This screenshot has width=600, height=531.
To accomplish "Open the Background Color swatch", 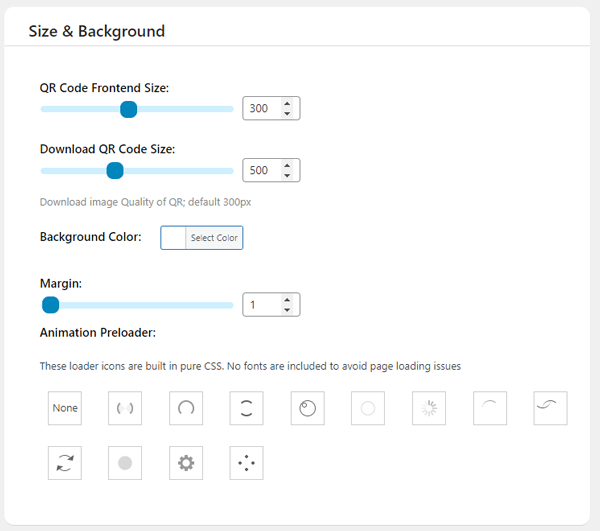I will 173,238.
